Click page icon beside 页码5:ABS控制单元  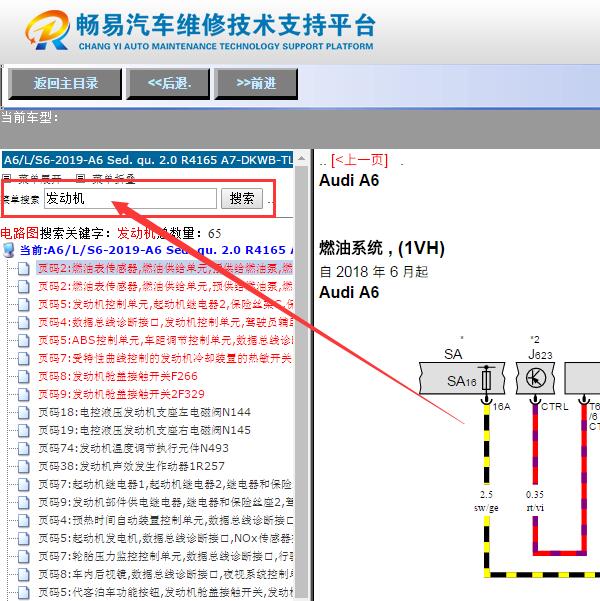[x=23, y=340]
